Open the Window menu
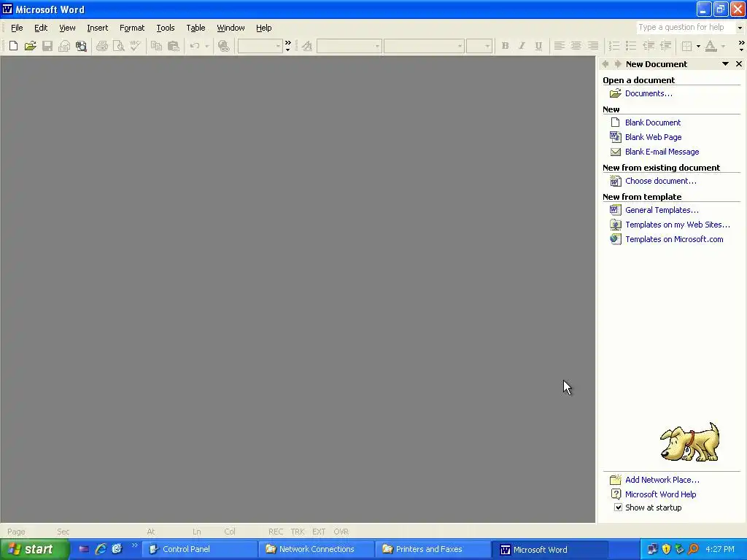 pyautogui.click(x=231, y=28)
